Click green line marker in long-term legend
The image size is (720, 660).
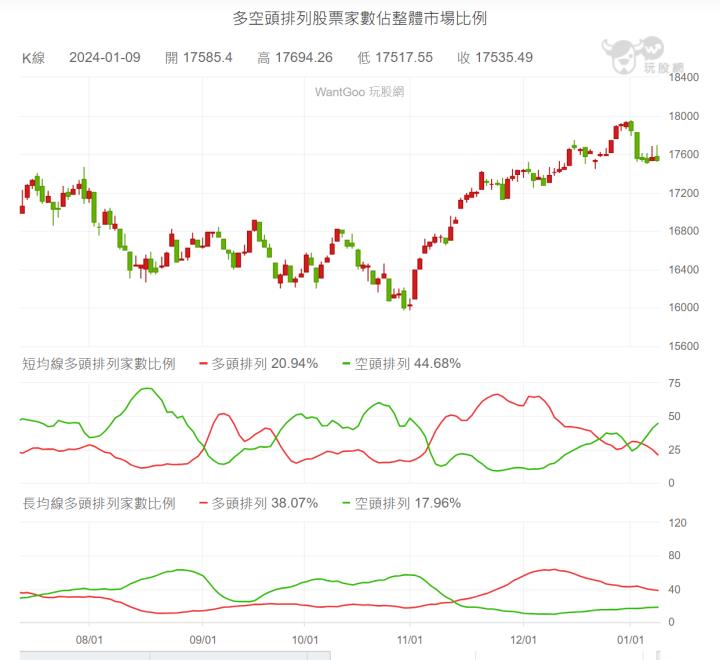point(347,504)
